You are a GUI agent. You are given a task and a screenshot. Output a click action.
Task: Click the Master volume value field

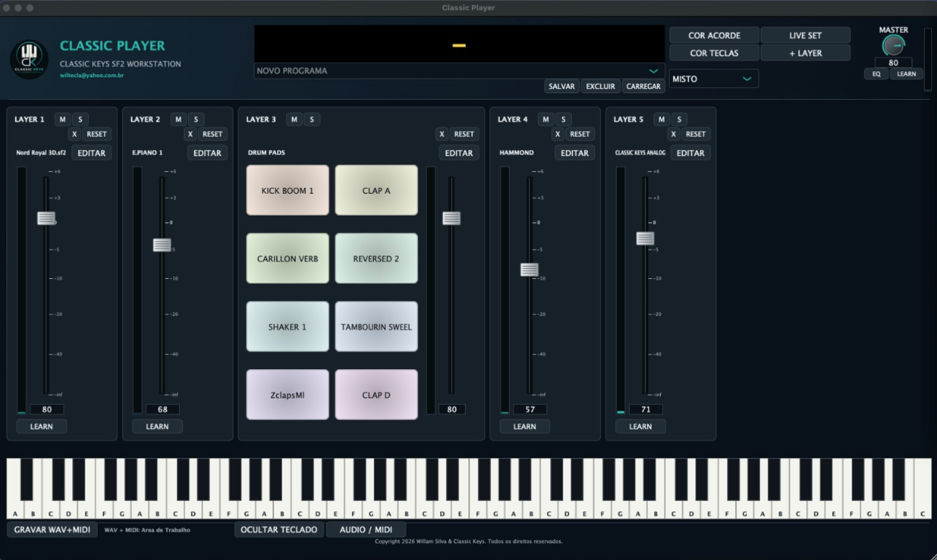pyautogui.click(x=893, y=63)
